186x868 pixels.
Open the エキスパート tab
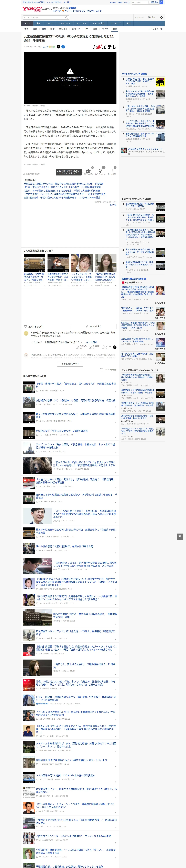point(64,24)
